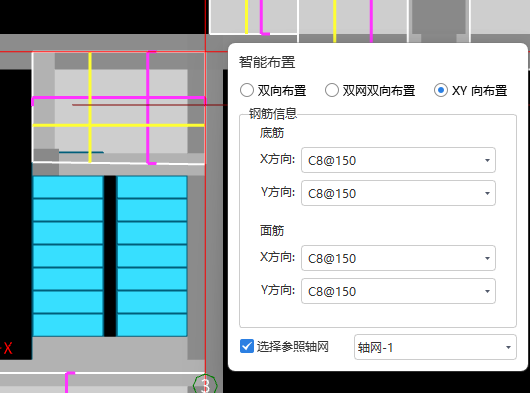This screenshot has height=393, width=530.
Task: Click the red X axis label
Action: click(7, 348)
